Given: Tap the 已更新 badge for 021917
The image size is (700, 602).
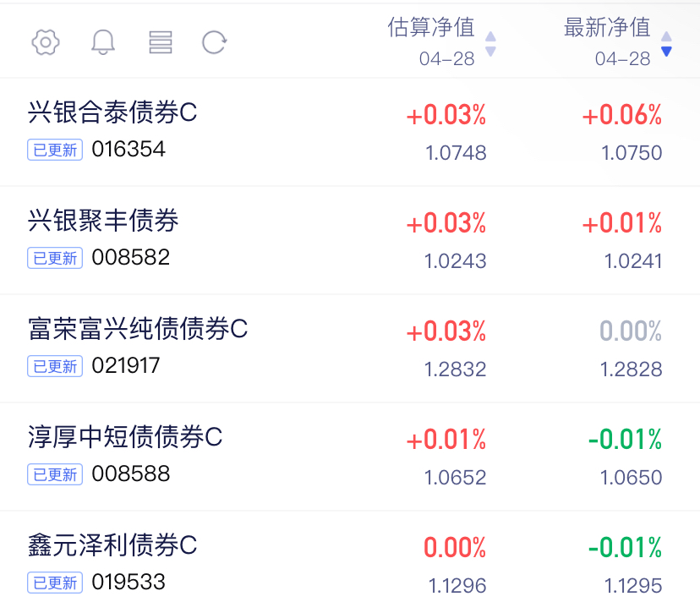Looking at the screenshot, I should pyautogui.click(x=55, y=366).
